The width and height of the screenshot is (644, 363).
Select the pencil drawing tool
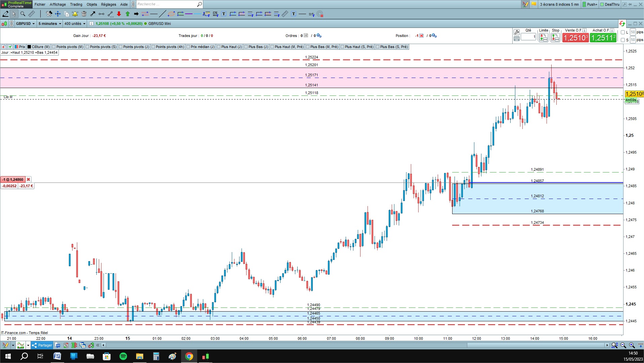[5, 14]
